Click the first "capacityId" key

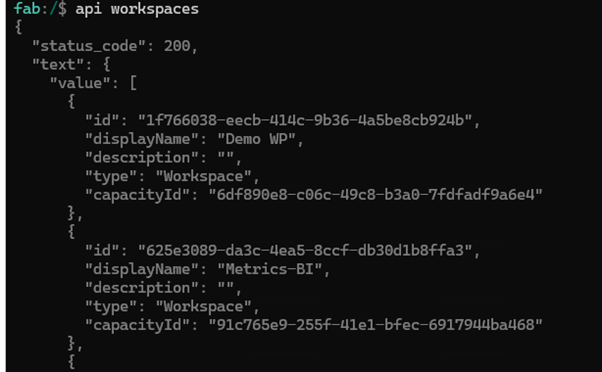click(137, 195)
